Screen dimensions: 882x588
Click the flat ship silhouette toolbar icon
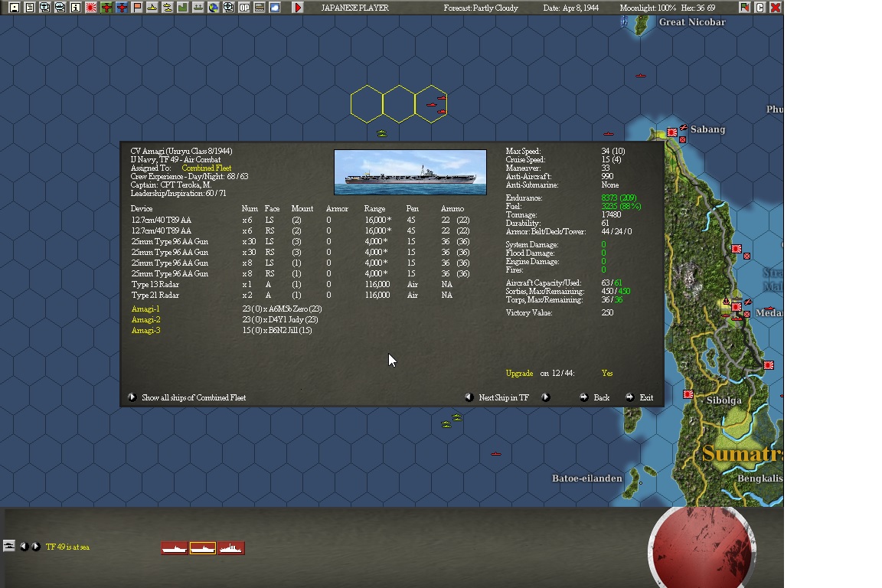click(x=198, y=8)
